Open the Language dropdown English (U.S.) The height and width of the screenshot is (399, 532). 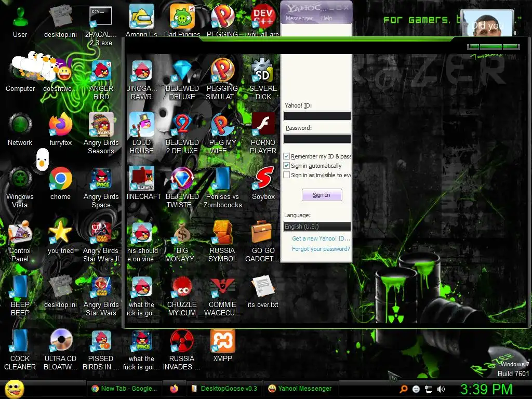click(317, 227)
